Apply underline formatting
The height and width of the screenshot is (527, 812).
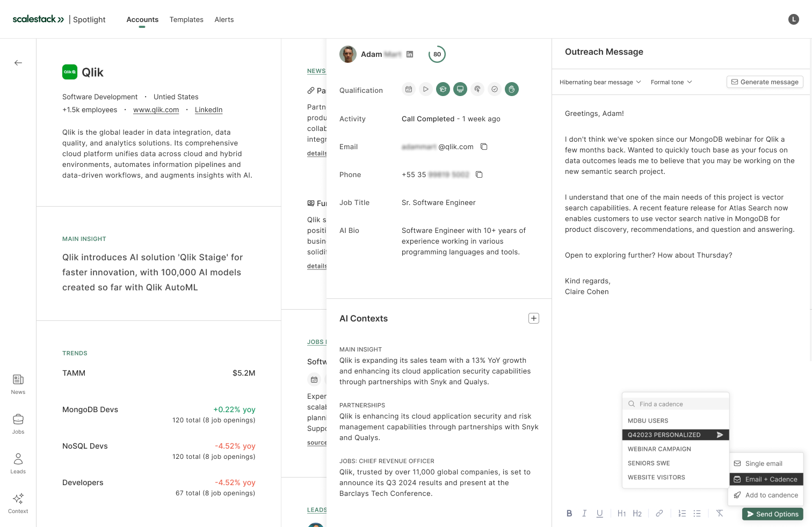pos(600,514)
